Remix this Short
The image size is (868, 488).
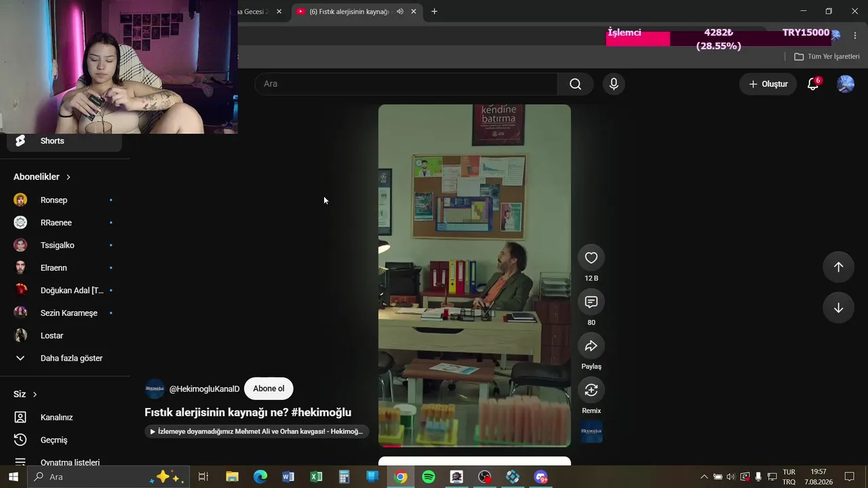point(591,390)
